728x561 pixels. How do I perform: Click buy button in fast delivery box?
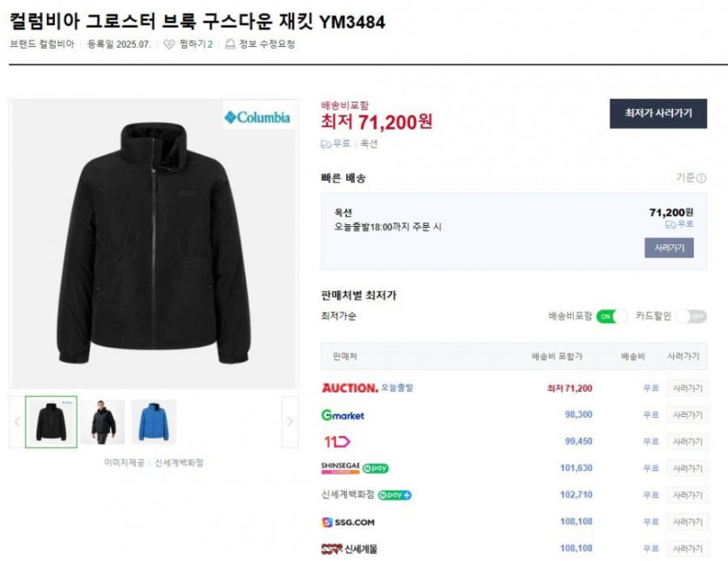[x=669, y=248]
